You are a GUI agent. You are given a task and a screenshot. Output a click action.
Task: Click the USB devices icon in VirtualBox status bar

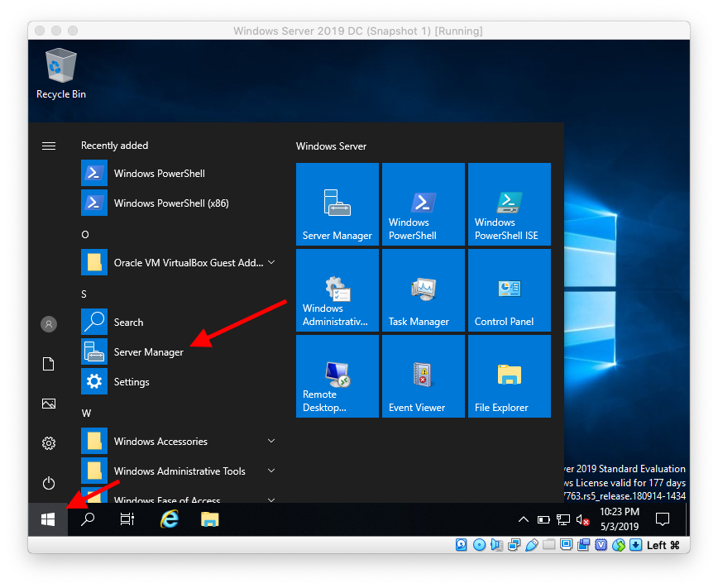coord(533,544)
